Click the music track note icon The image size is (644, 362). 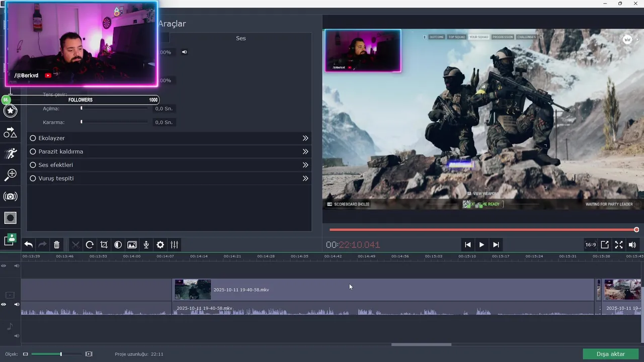coord(10,327)
